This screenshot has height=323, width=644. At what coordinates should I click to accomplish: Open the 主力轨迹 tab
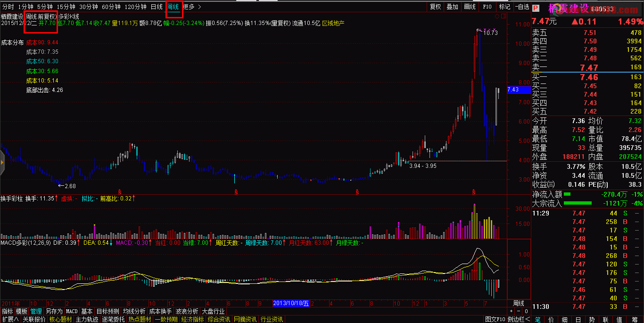pos(87,319)
